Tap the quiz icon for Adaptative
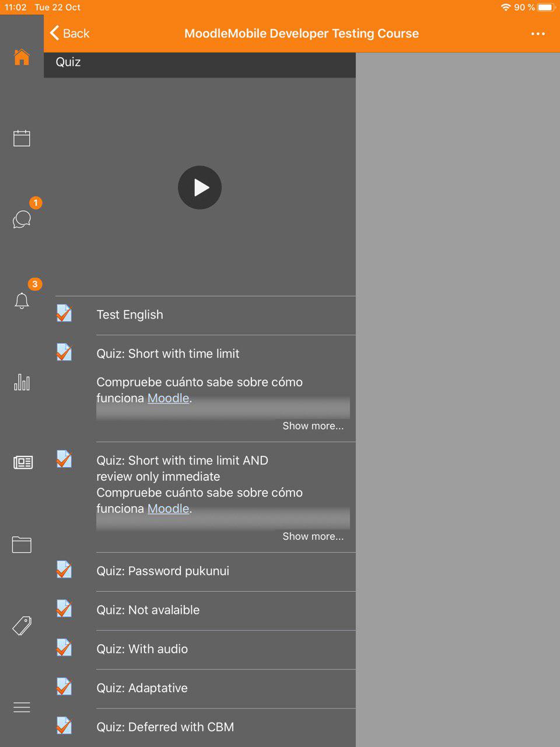Image resolution: width=560 pixels, height=747 pixels. [x=64, y=687]
